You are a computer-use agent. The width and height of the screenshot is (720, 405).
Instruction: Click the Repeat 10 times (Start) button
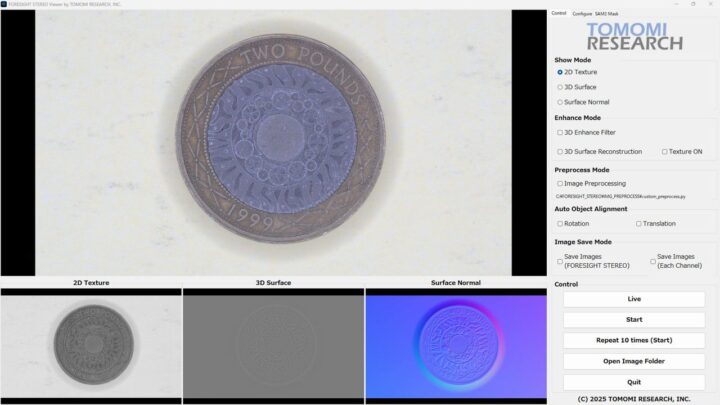(x=634, y=340)
